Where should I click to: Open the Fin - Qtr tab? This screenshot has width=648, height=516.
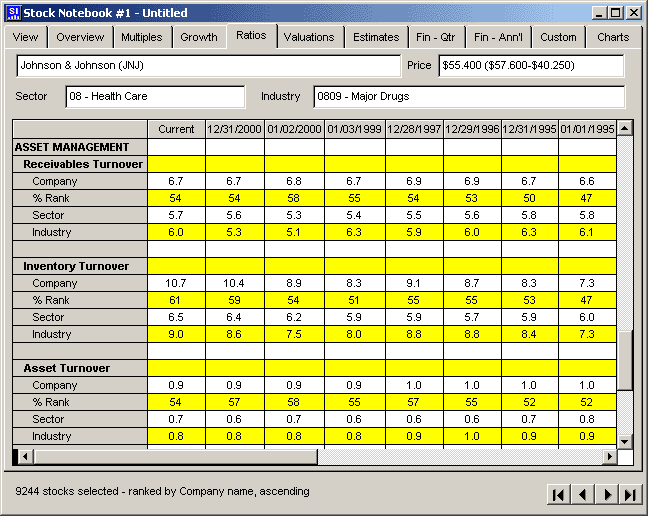pyautogui.click(x=435, y=37)
